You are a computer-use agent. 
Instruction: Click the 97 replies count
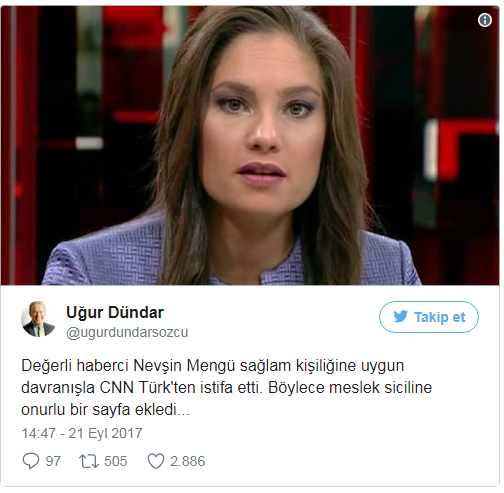click(53, 461)
